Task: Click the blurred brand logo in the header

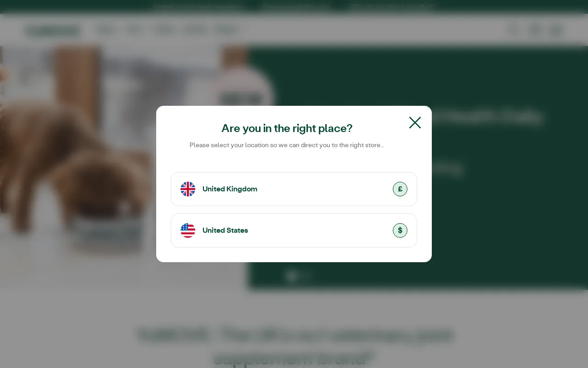Action: (53, 31)
